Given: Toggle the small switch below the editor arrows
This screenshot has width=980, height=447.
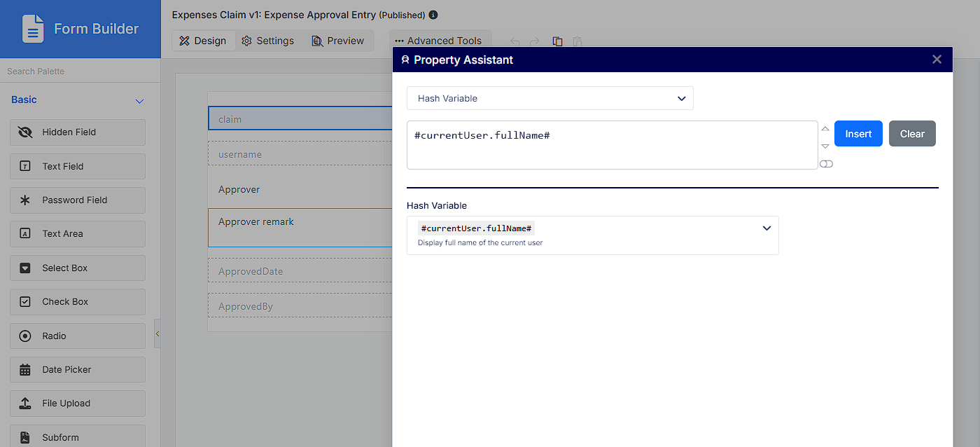Looking at the screenshot, I should coord(826,164).
